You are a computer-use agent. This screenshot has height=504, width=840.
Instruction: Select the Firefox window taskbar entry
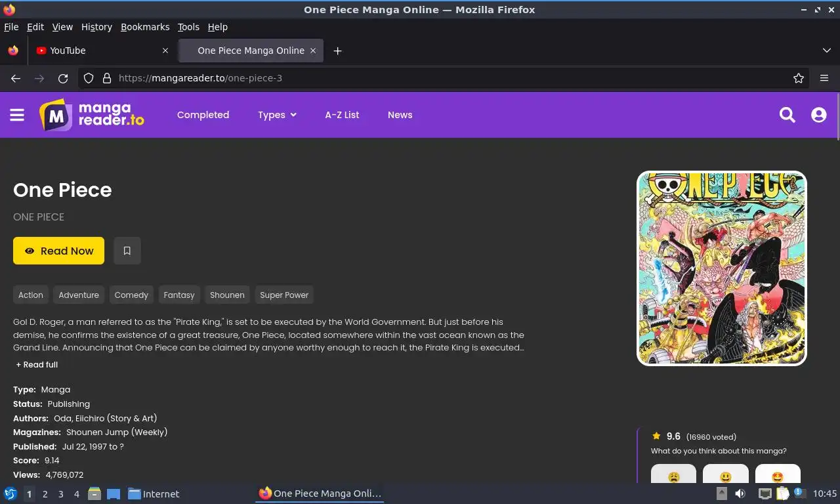[x=320, y=493]
